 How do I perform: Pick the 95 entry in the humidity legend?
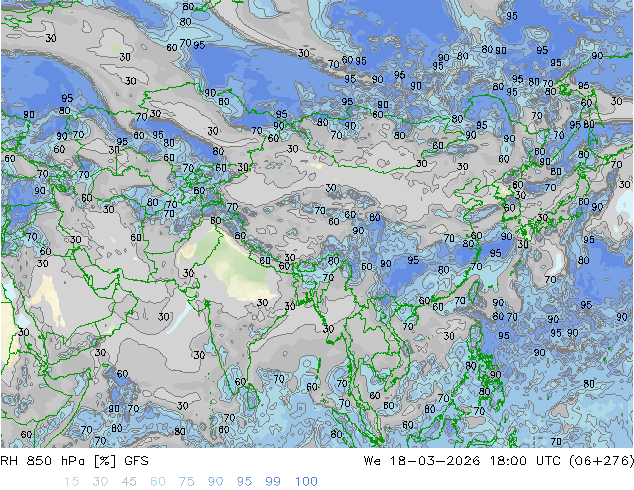coord(244,482)
